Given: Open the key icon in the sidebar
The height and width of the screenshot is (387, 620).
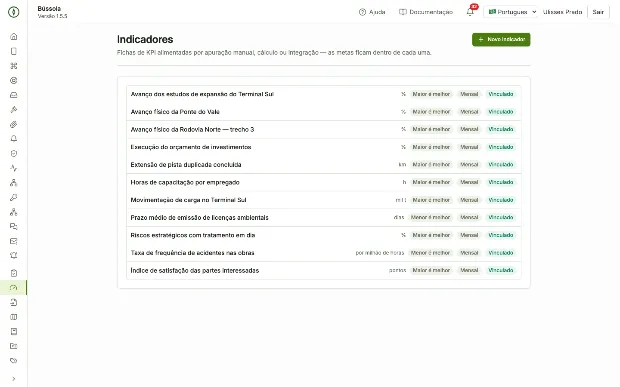Looking at the screenshot, I should (13, 197).
